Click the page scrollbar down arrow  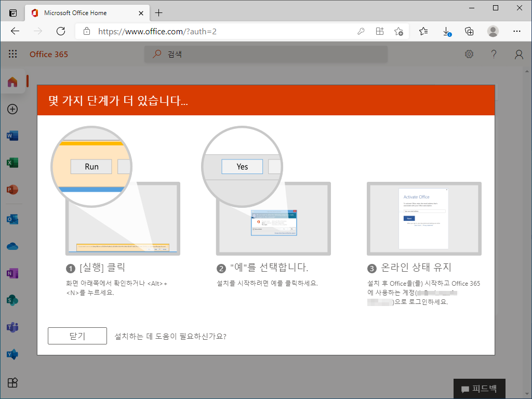[x=527, y=394]
